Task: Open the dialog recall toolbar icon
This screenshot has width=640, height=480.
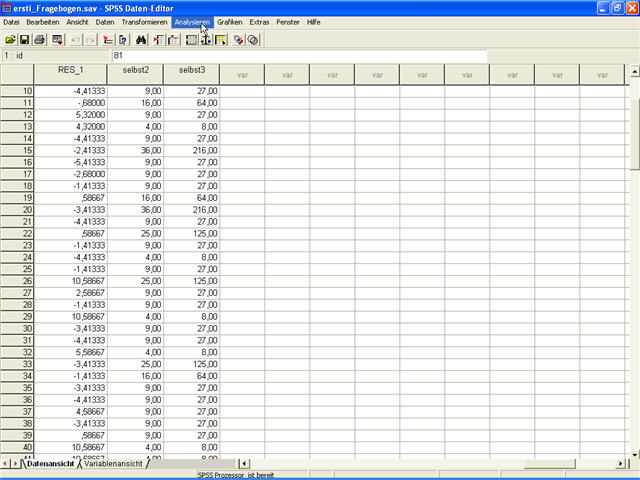Action: click(x=58, y=39)
